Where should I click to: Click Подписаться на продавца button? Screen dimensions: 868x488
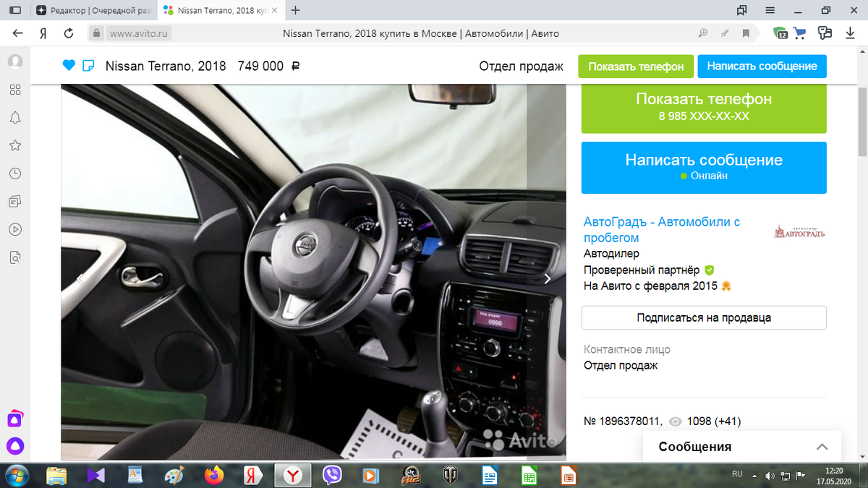coord(704,317)
